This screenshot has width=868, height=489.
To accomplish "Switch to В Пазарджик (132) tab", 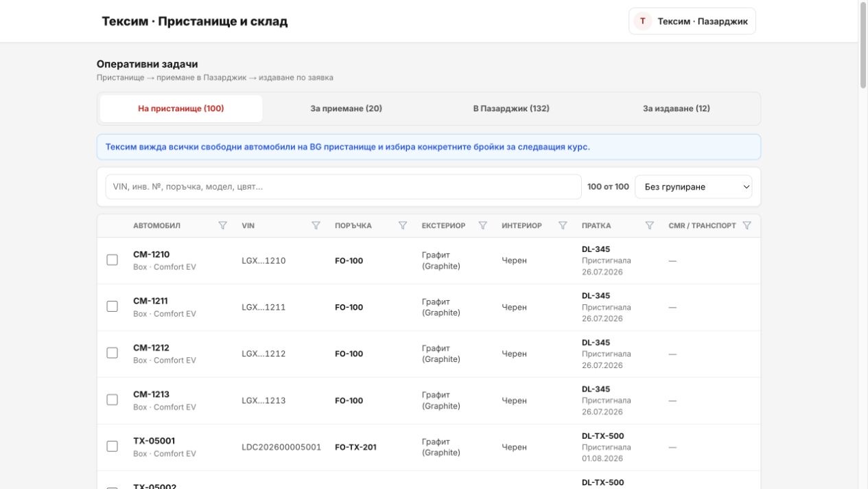I will 511,109.
